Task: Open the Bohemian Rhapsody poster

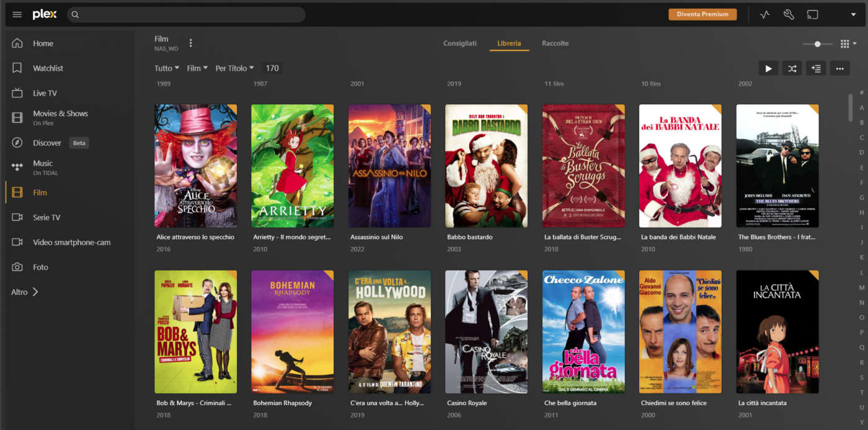Action: tap(292, 331)
